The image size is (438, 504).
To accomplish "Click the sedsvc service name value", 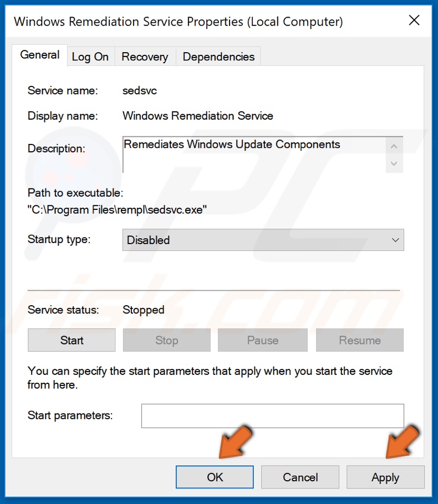I will [x=140, y=90].
